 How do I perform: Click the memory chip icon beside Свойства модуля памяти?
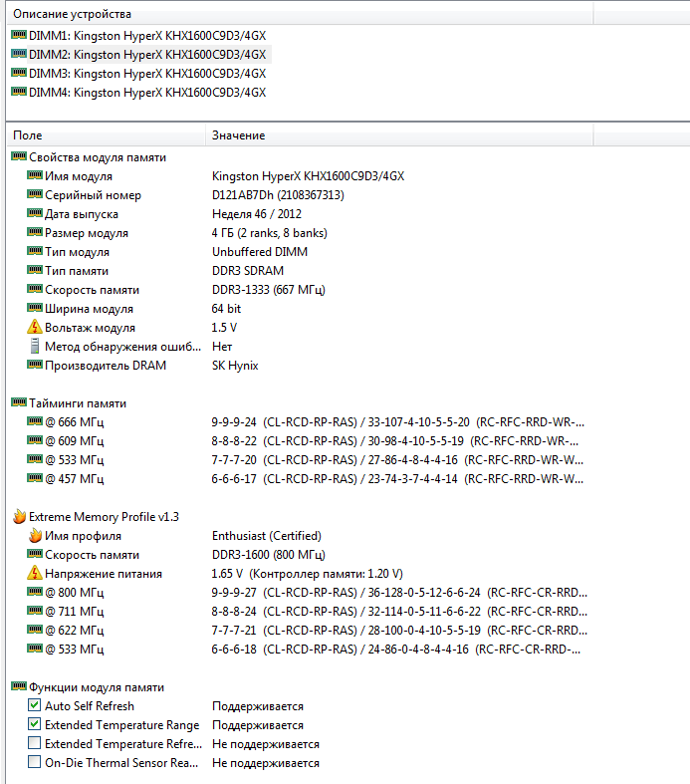tap(19, 157)
